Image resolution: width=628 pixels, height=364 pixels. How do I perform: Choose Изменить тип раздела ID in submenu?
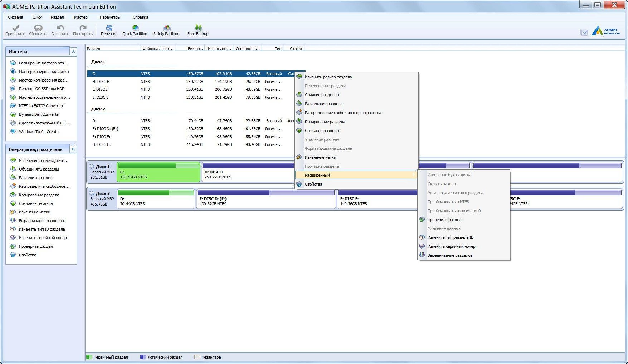(x=464, y=237)
